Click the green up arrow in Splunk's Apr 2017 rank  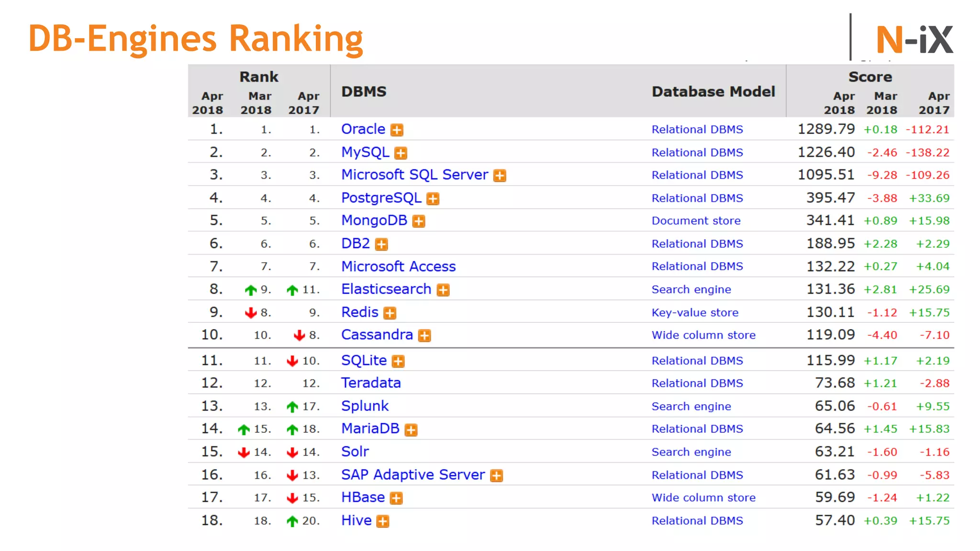click(292, 407)
